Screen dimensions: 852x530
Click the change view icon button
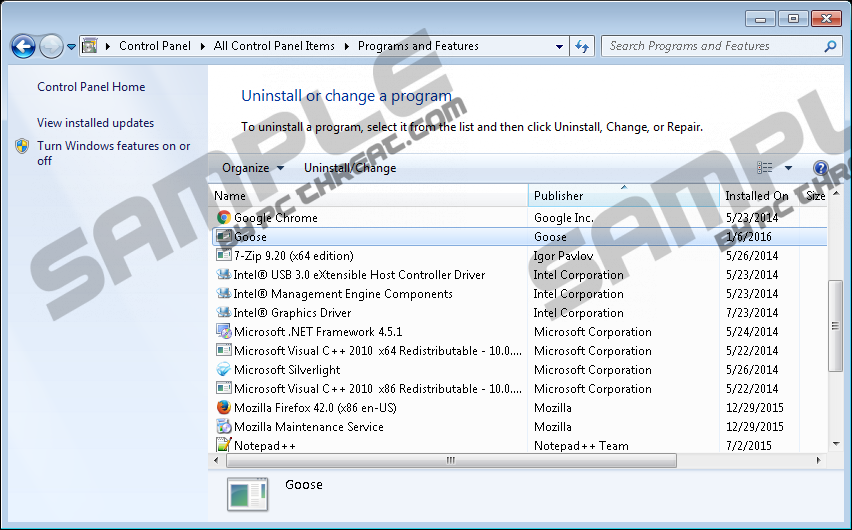(x=765, y=168)
